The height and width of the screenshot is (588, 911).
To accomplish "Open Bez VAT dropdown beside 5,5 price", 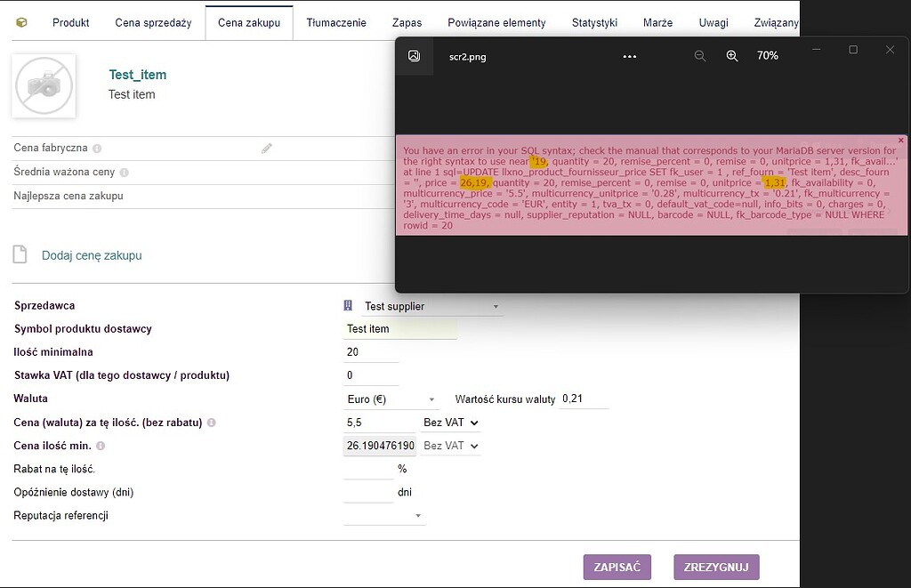I will click(450, 423).
